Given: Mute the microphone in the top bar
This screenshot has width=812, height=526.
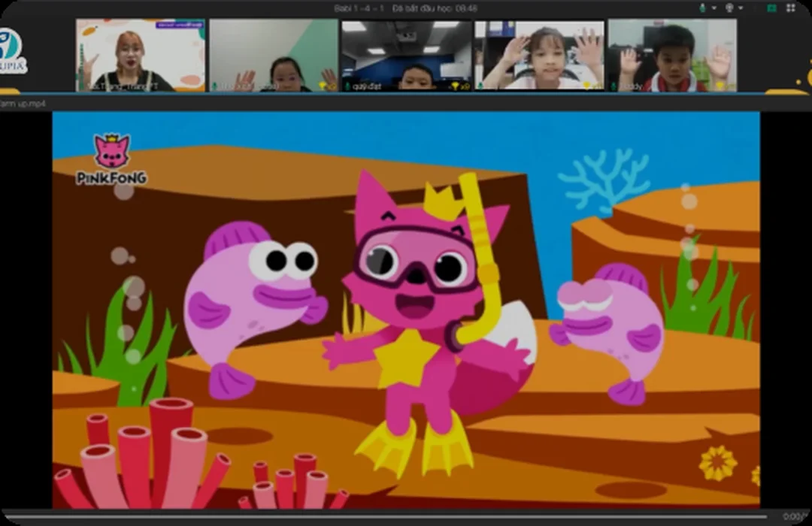Looking at the screenshot, I should point(703,8).
